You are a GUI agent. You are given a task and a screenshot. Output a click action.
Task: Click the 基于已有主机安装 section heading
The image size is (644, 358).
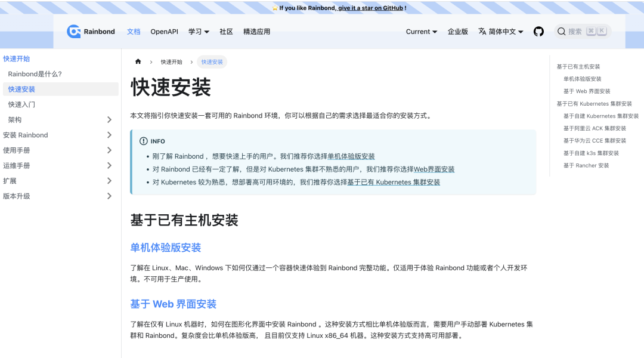point(184,220)
